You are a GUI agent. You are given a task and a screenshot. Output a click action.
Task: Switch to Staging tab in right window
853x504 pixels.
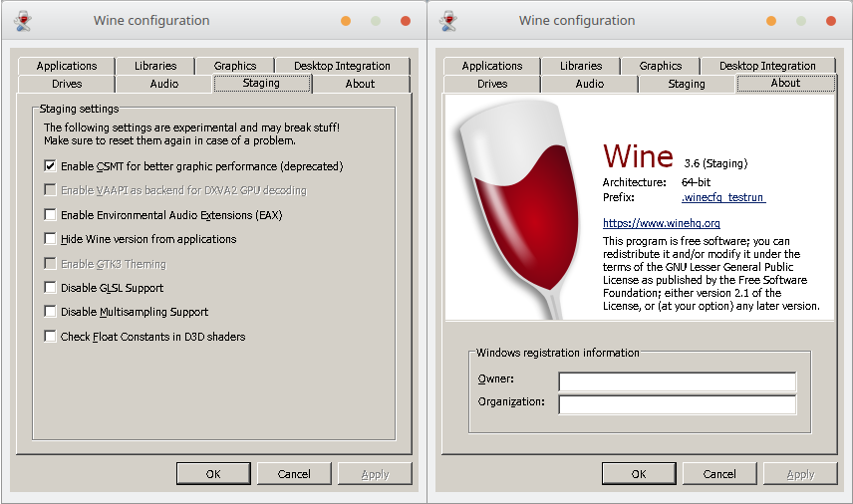(x=687, y=84)
